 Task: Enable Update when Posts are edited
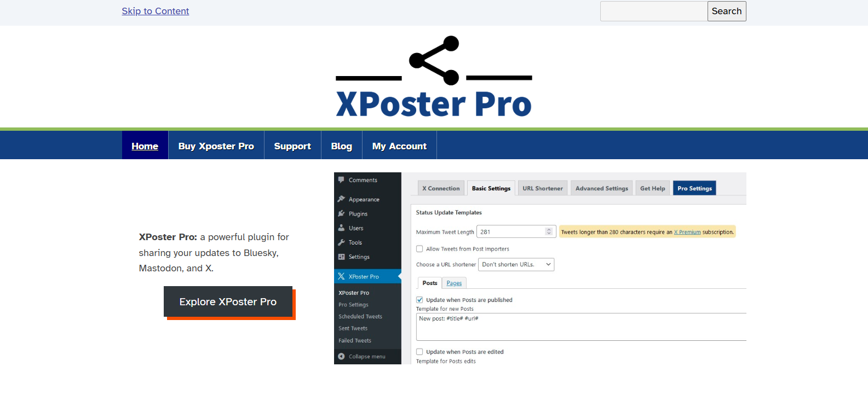pyautogui.click(x=419, y=352)
